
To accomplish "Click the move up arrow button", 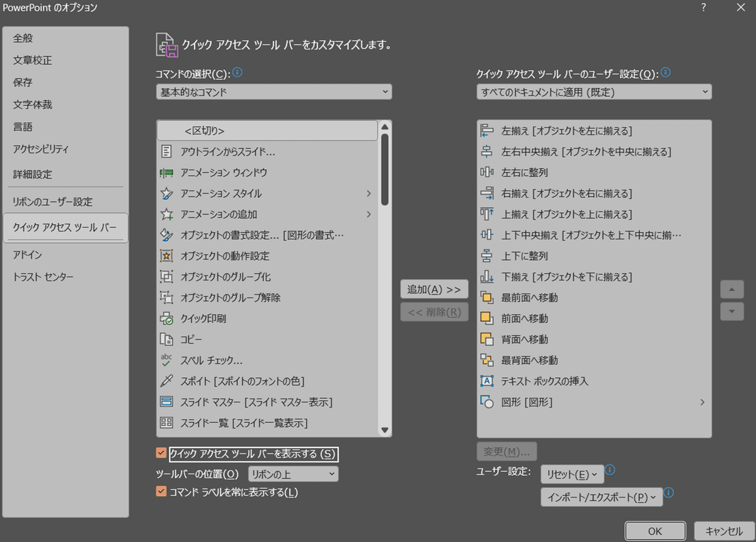I will pyautogui.click(x=731, y=290).
